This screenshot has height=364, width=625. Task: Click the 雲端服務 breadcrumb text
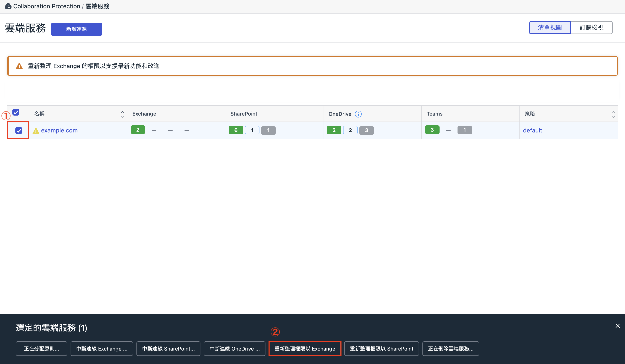coord(98,6)
